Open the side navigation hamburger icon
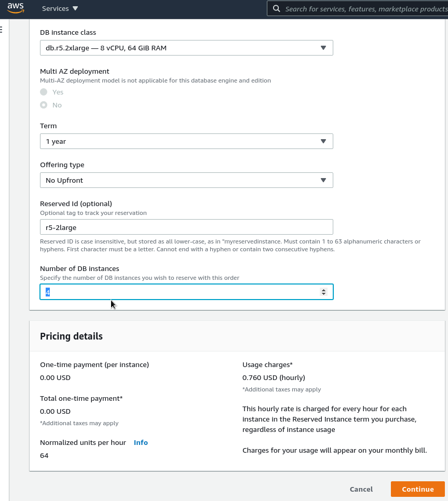 tap(1, 30)
